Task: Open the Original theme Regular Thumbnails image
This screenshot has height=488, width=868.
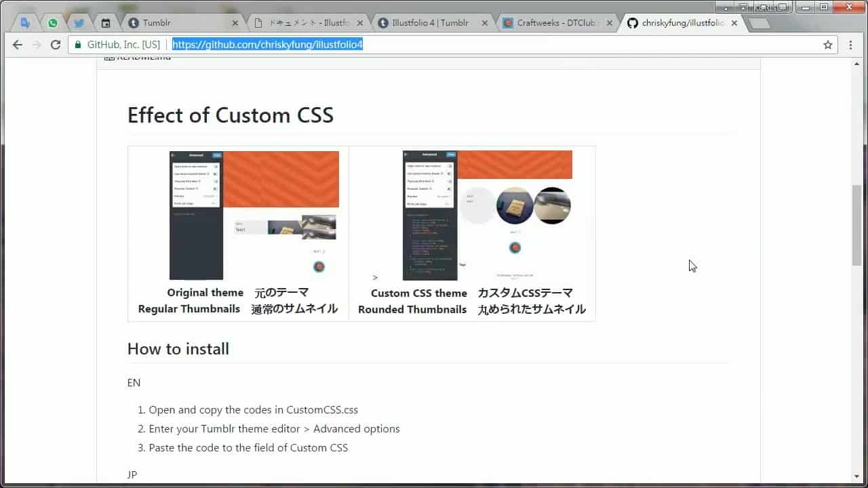Action: 254,216
